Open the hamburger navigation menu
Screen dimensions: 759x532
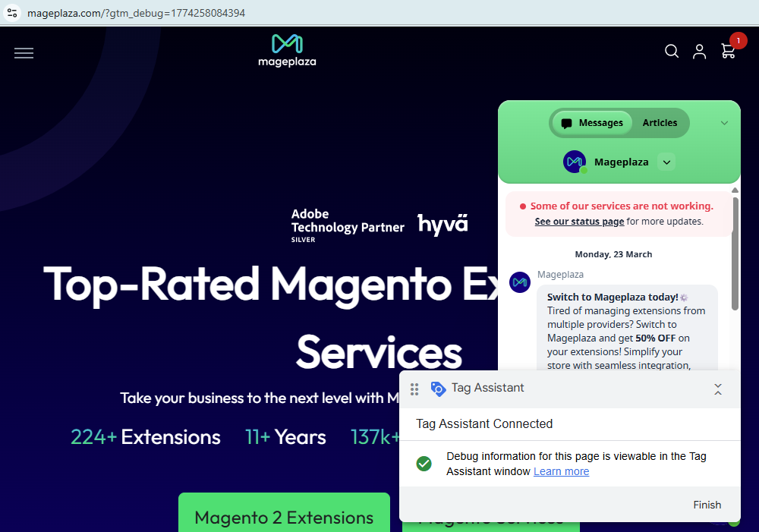point(24,52)
